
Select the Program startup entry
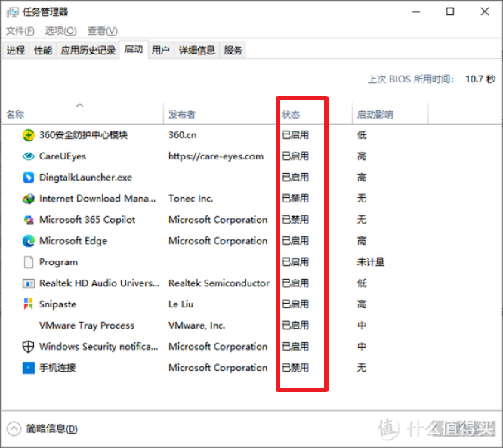[58, 262]
